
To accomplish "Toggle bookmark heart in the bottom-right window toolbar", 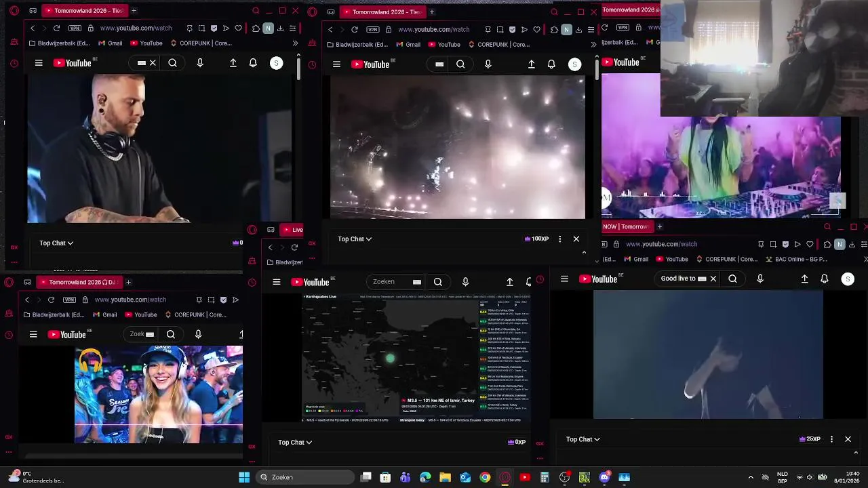I will 810,244.
